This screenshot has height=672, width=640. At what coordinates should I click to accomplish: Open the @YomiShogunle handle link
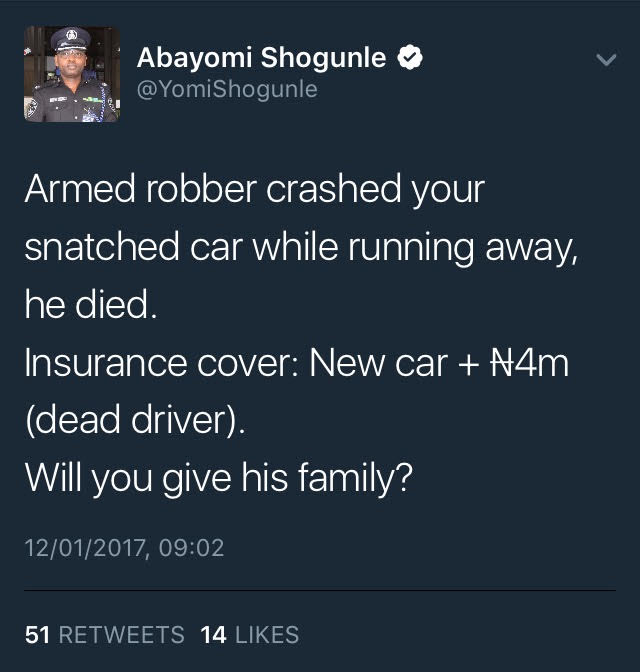pos(227,89)
